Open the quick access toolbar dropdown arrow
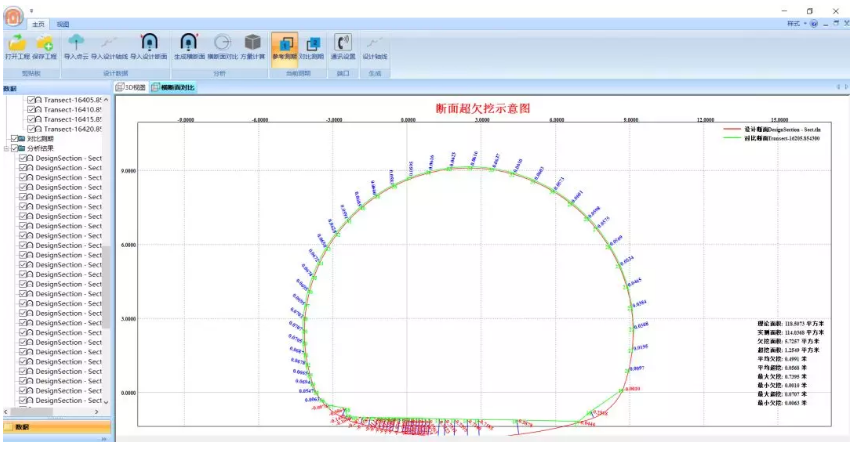The height and width of the screenshot is (450, 854). coord(31,10)
